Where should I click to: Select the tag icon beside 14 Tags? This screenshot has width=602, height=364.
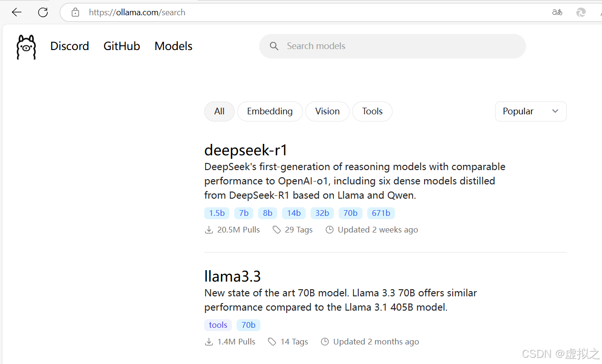(272, 342)
